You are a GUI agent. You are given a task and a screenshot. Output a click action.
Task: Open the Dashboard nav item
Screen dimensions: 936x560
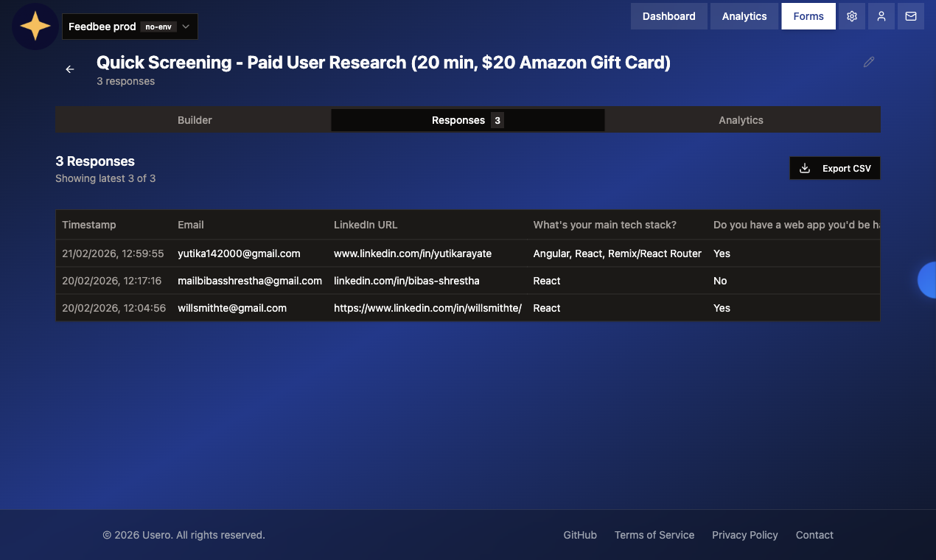668,16
